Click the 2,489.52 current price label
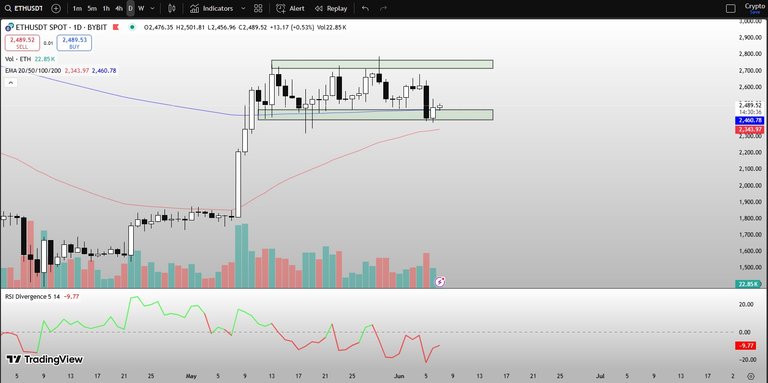This screenshot has height=383, width=768. [750, 105]
